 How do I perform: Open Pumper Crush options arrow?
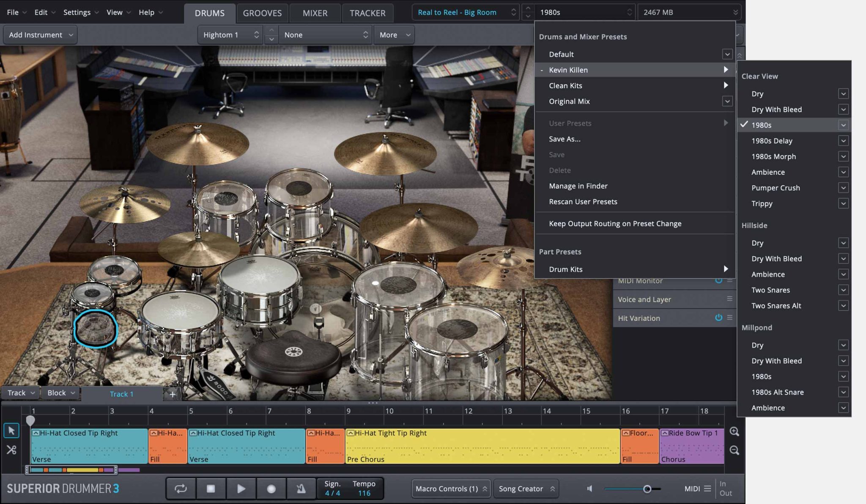click(x=843, y=188)
